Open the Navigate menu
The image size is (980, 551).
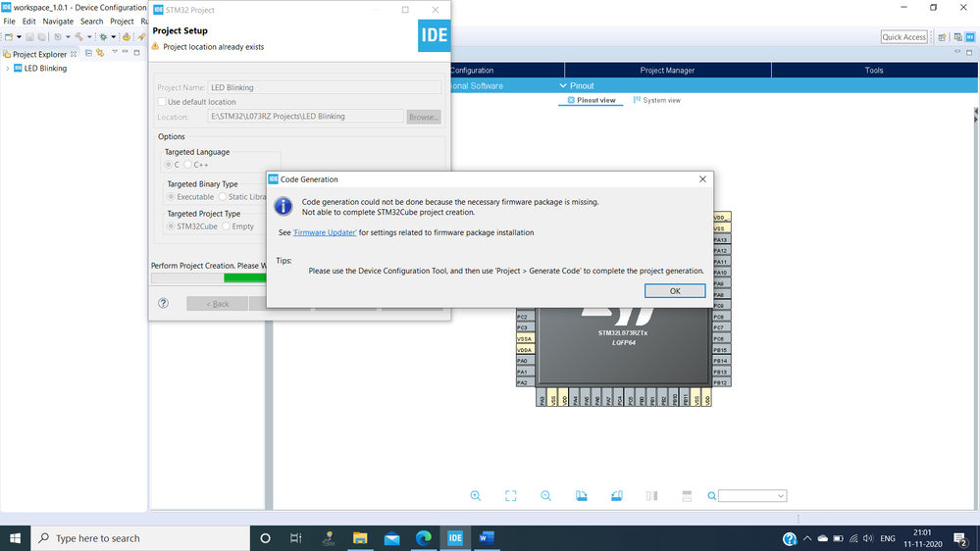pyautogui.click(x=58, y=22)
